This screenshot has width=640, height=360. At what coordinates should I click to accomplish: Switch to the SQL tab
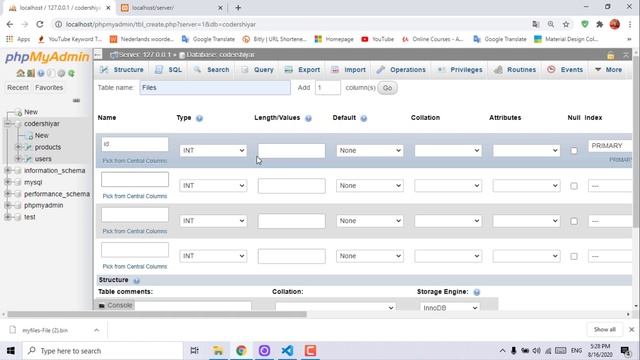pyautogui.click(x=169, y=70)
